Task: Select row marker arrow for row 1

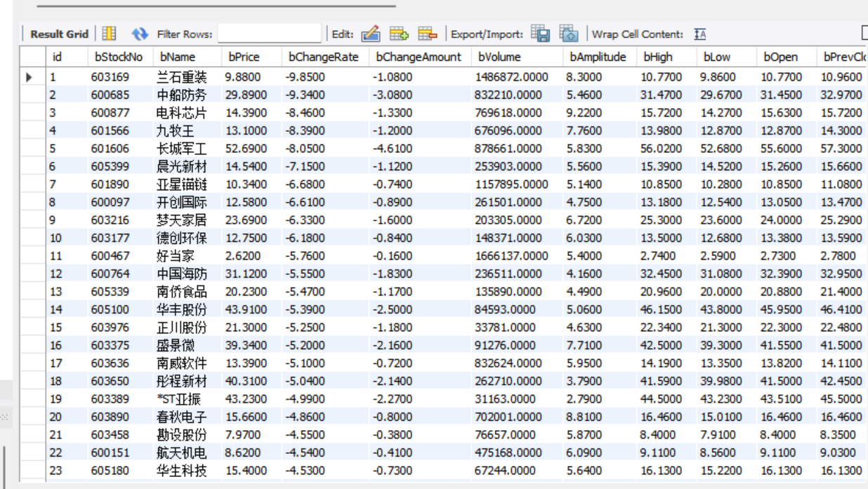Action: click(29, 77)
